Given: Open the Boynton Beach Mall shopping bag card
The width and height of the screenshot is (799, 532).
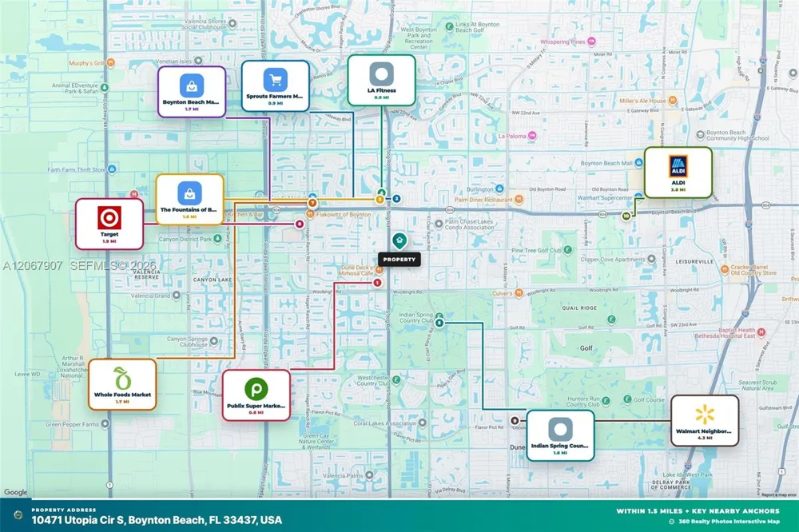Looking at the screenshot, I should coord(192,92).
